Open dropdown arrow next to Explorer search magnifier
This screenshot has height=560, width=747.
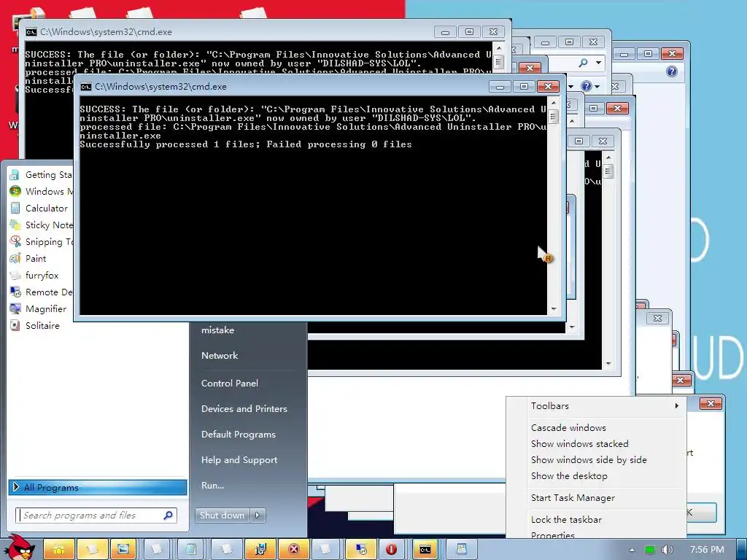(x=598, y=63)
